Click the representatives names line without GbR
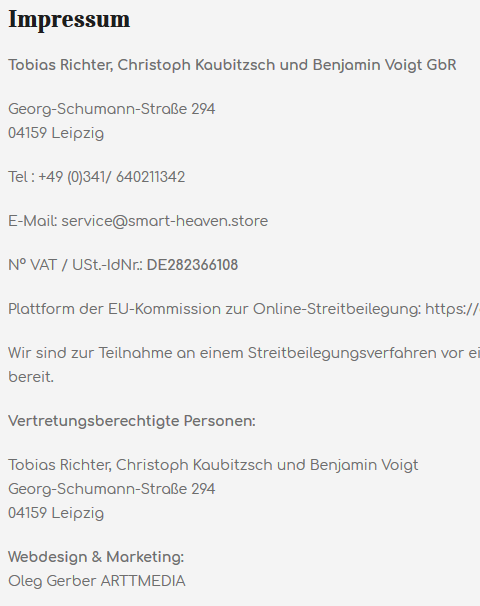The width and height of the screenshot is (480, 606). (x=213, y=465)
